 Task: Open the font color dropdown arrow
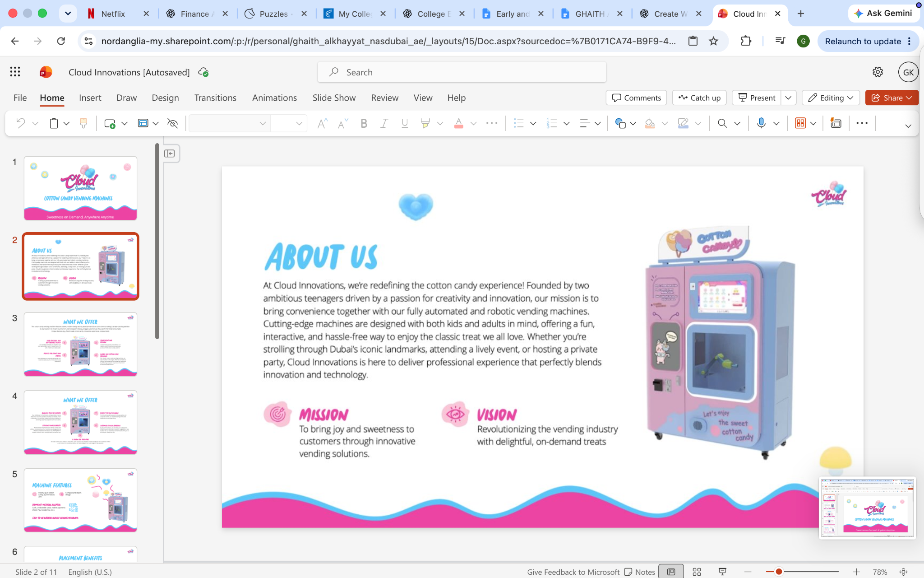(473, 123)
